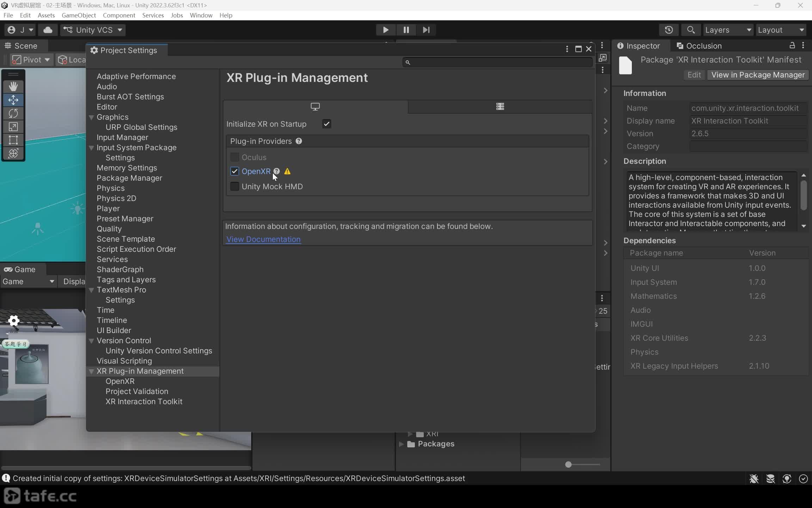Open the Undo History button
812x508 pixels.
click(x=669, y=30)
